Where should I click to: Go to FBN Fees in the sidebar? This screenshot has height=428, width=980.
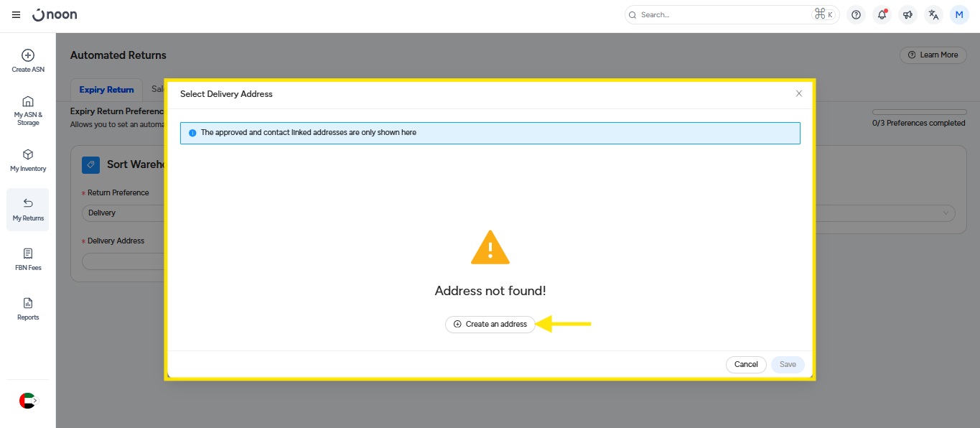pyautogui.click(x=28, y=259)
